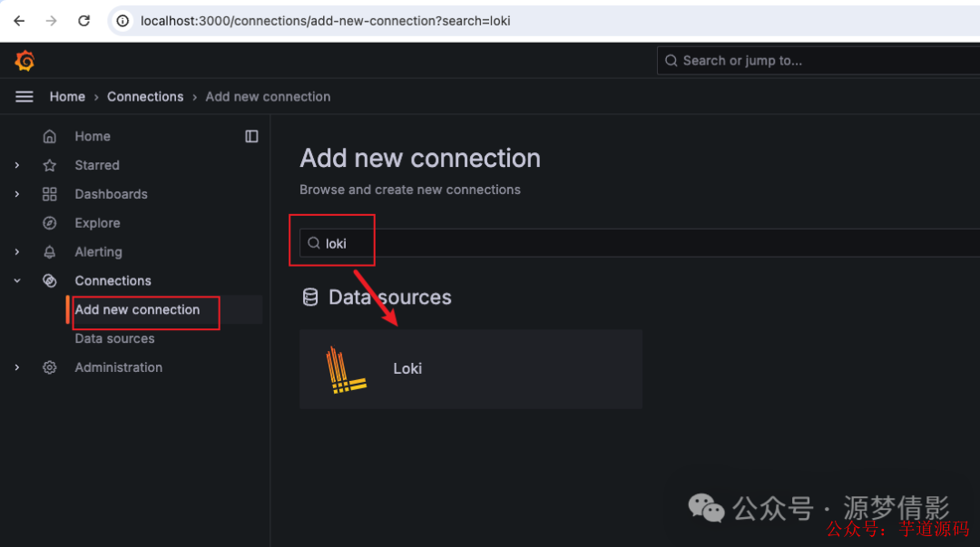Viewport: 980px width, 547px height.
Task: Focus the 'Search or jump to' field
Action: point(818,61)
